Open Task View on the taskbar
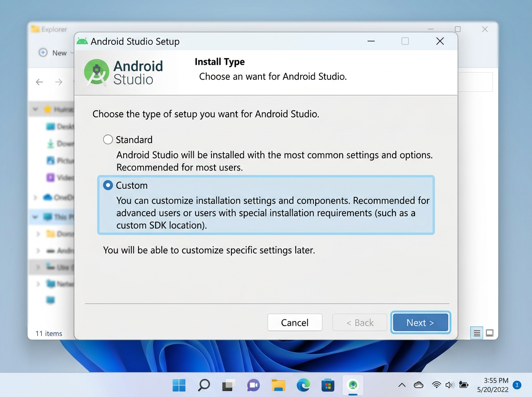This screenshot has width=532, height=397. click(x=228, y=385)
